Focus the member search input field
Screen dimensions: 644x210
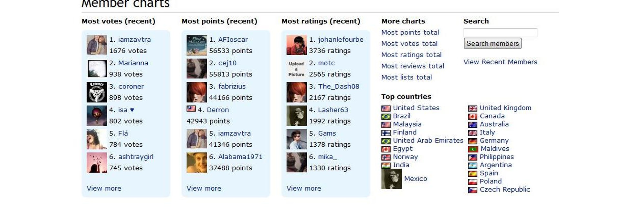pos(500,32)
